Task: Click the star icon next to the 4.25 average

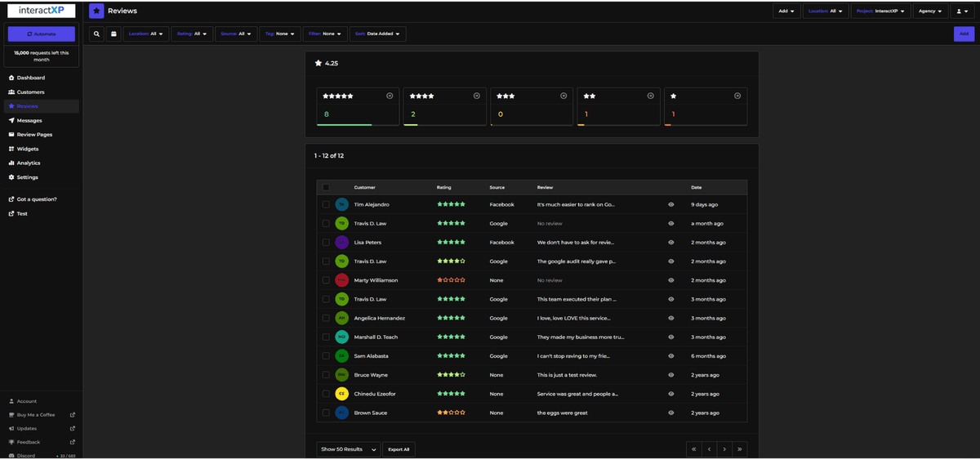Action: tap(318, 63)
